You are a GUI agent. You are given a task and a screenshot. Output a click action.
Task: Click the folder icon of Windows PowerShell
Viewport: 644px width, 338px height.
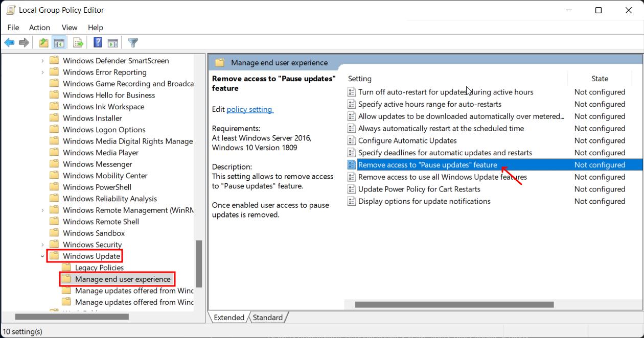point(54,187)
